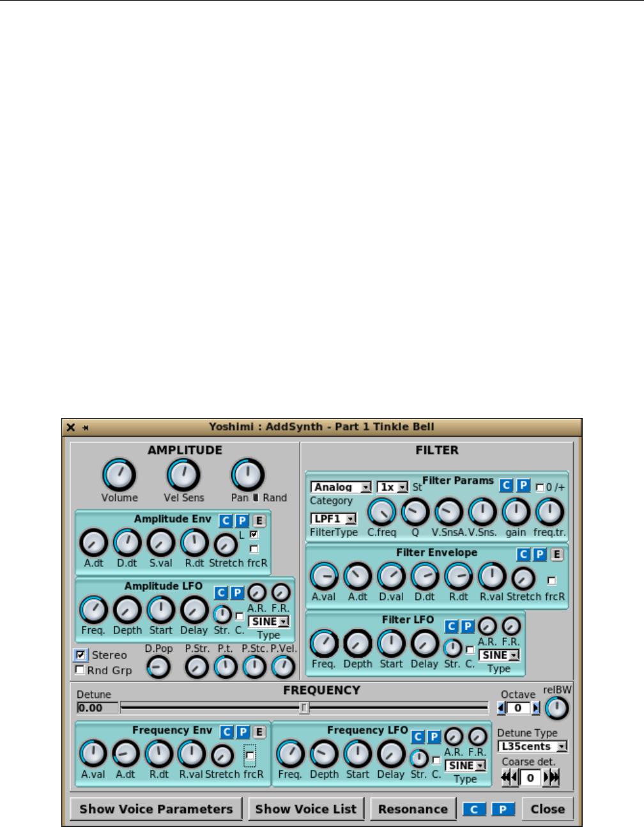Click the Frequency LFO Freq. knob

click(x=290, y=754)
